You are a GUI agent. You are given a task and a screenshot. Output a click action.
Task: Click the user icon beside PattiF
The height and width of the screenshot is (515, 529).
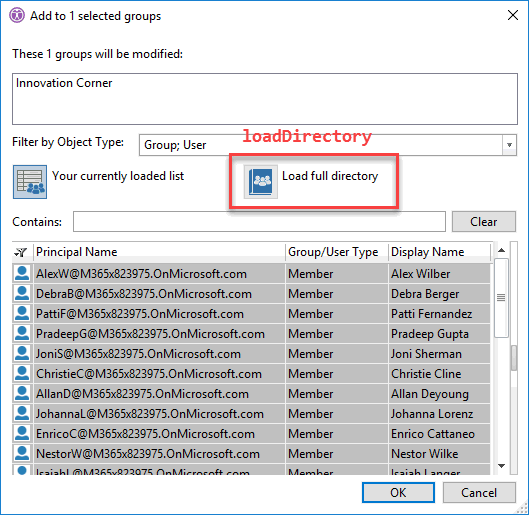click(22, 313)
